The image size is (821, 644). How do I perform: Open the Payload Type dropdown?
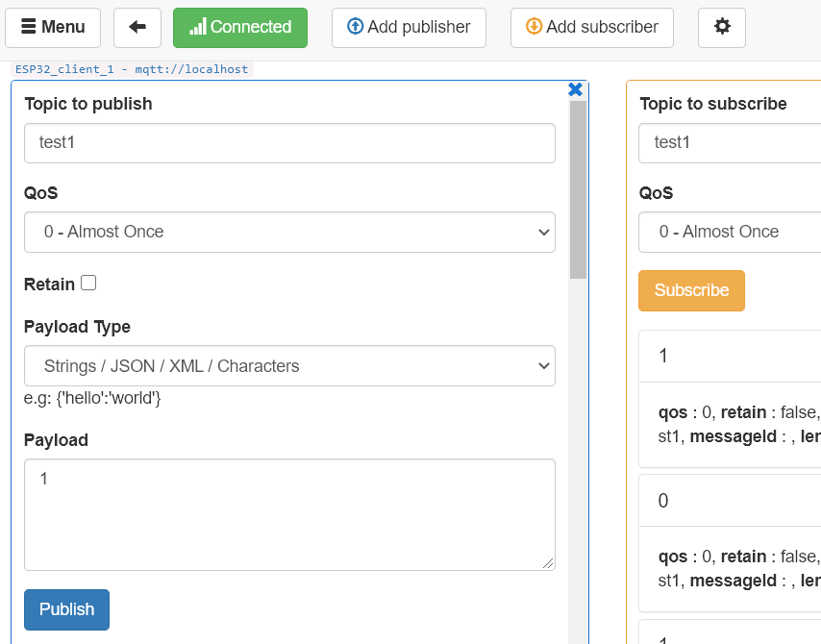click(289, 366)
